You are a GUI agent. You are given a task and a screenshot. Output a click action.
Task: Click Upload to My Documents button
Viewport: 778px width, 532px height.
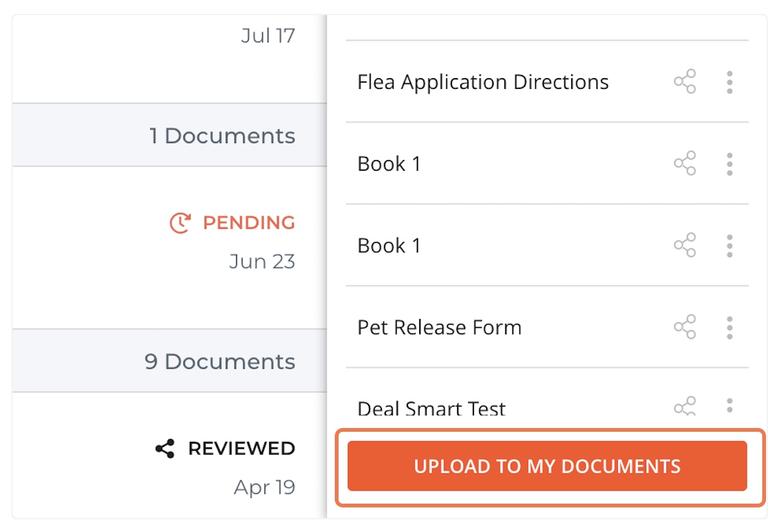pos(547,466)
